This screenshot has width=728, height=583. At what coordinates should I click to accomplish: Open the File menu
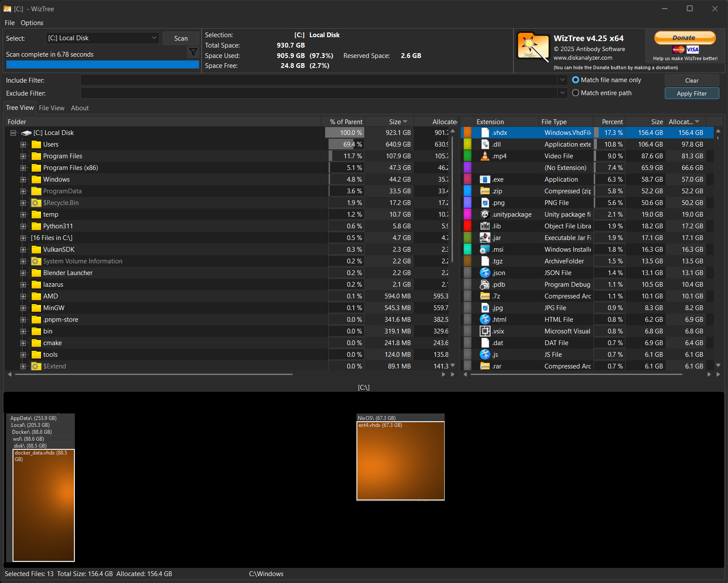tap(10, 23)
